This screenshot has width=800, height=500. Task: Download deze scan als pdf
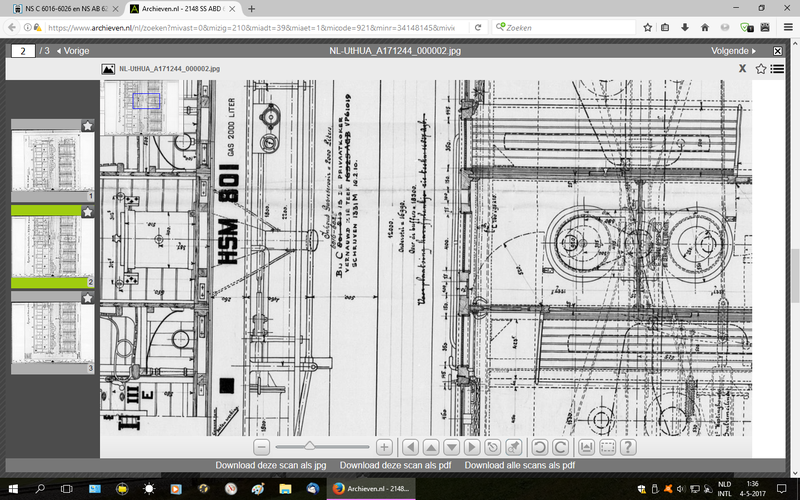pos(395,465)
